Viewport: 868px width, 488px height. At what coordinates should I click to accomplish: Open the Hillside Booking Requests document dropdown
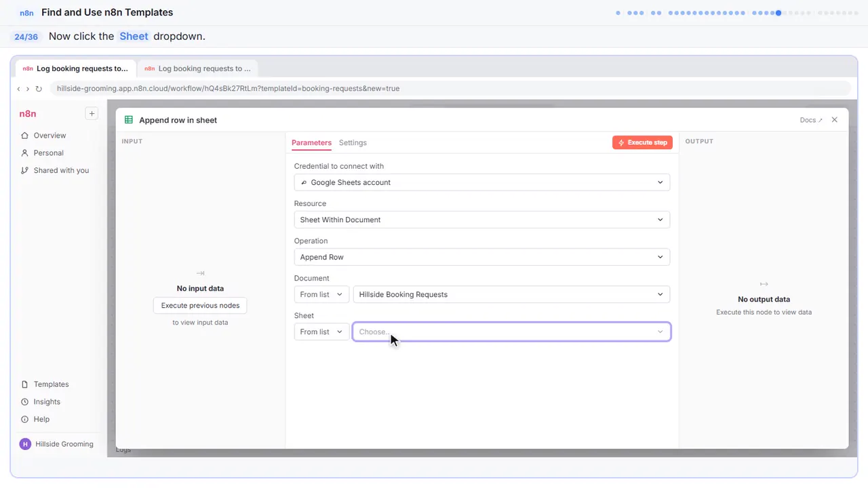(x=511, y=294)
